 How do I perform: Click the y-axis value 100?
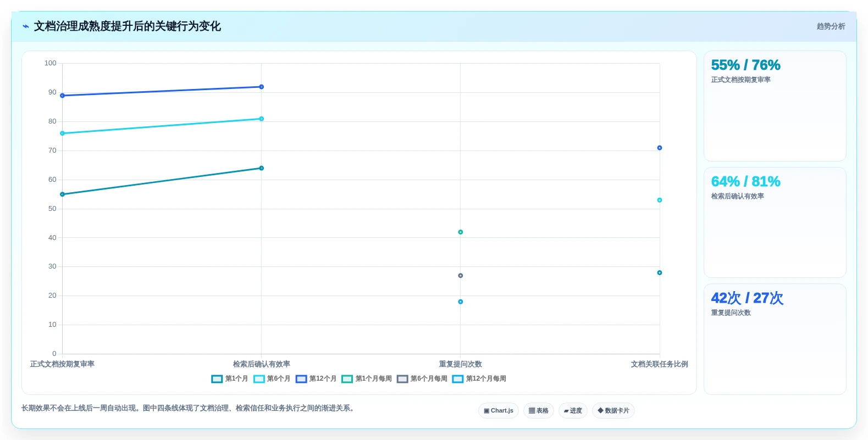tap(51, 63)
